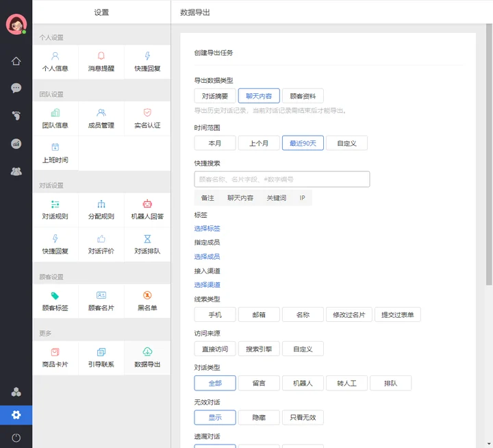Click the 选择标签 link

pyautogui.click(x=207, y=228)
